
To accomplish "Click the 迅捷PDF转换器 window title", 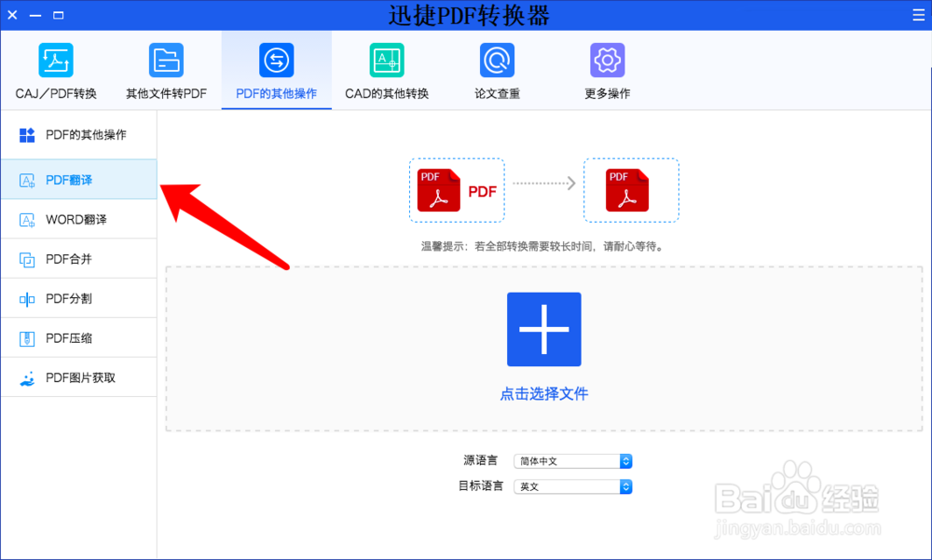I will [x=469, y=16].
